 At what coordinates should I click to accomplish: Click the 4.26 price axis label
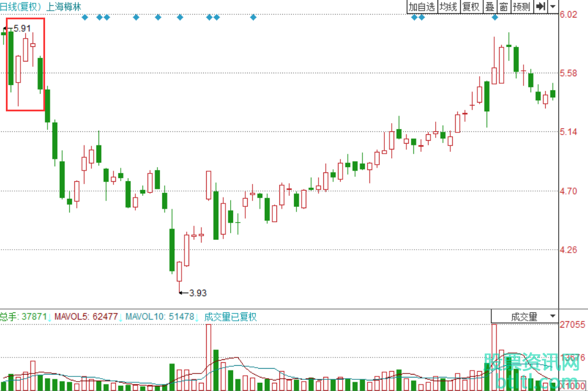point(569,250)
